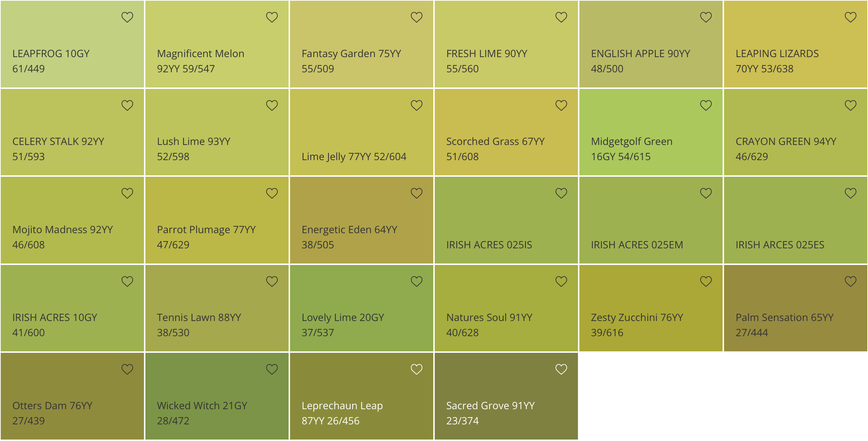
Task: Select the Energetic Eden 64YY tile
Action: [x=362, y=220]
